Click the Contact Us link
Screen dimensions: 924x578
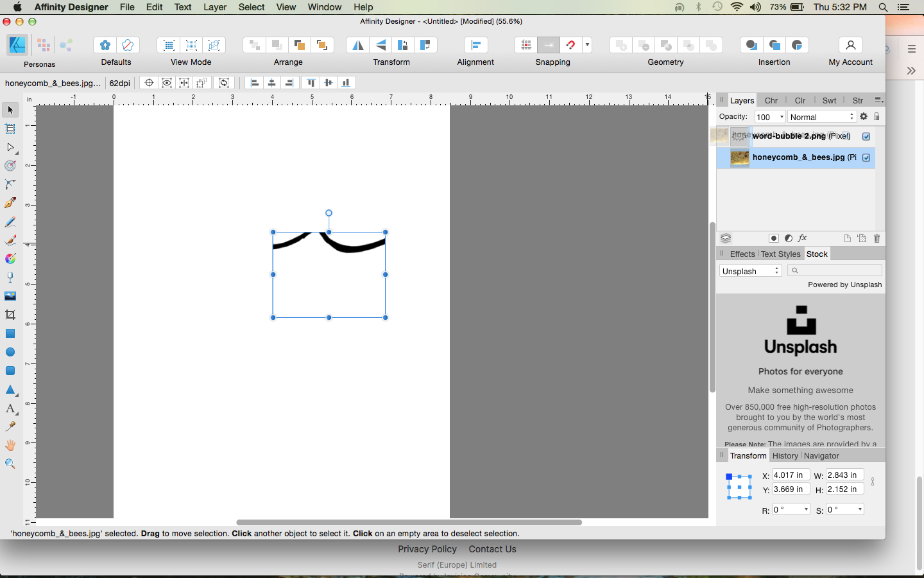click(x=492, y=549)
